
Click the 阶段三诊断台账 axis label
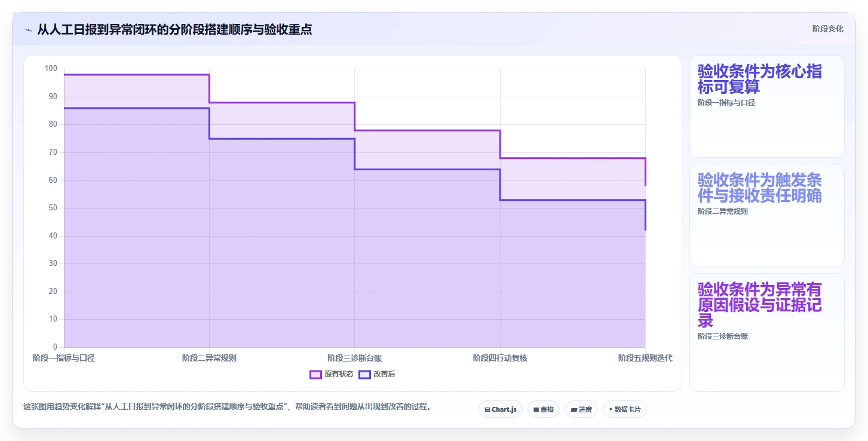(355, 358)
